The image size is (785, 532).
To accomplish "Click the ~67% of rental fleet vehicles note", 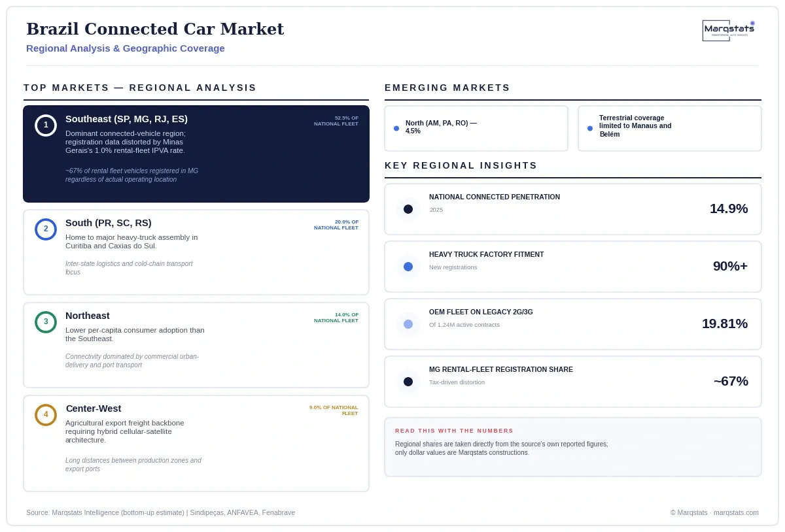I will coord(131,175).
